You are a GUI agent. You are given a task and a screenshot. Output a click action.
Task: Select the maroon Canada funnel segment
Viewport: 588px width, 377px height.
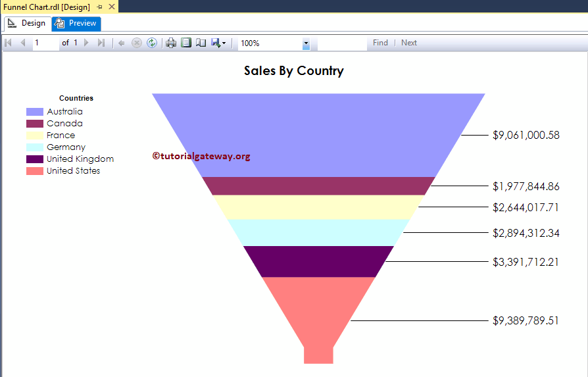(x=318, y=186)
